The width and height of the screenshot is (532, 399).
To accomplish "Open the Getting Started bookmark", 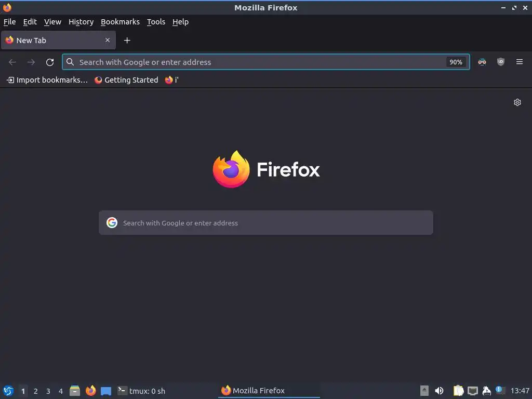I will tap(126, 79).
